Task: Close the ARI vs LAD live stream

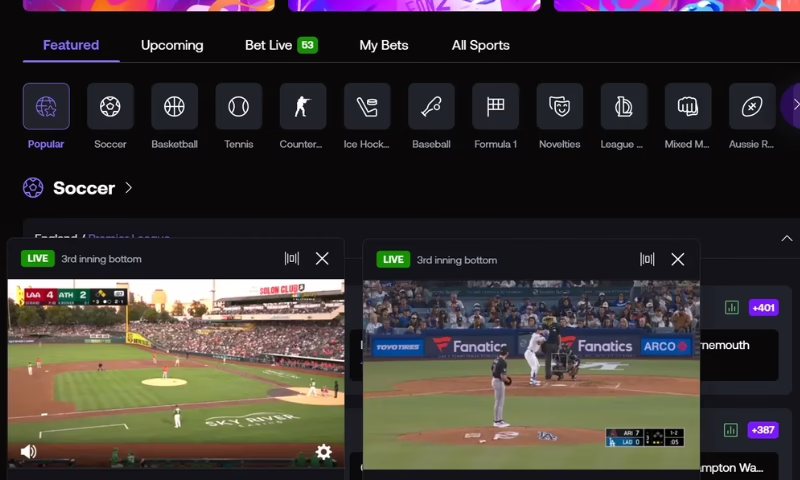Action: tap(678, 260)
